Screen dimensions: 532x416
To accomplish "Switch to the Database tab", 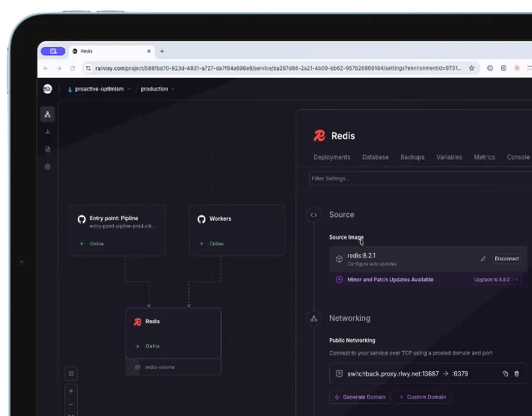I will click(376, 157).
